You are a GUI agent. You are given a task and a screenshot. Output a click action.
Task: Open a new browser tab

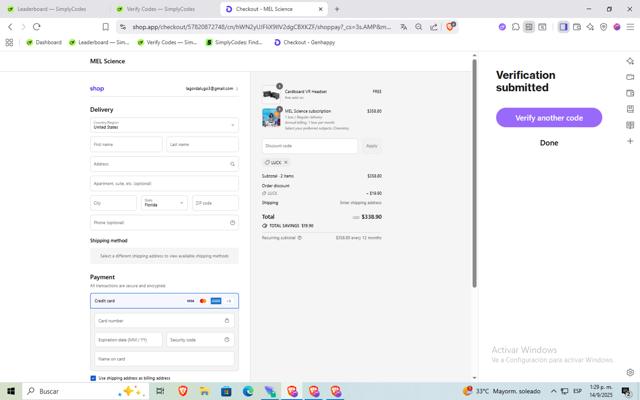click(337, 9)
